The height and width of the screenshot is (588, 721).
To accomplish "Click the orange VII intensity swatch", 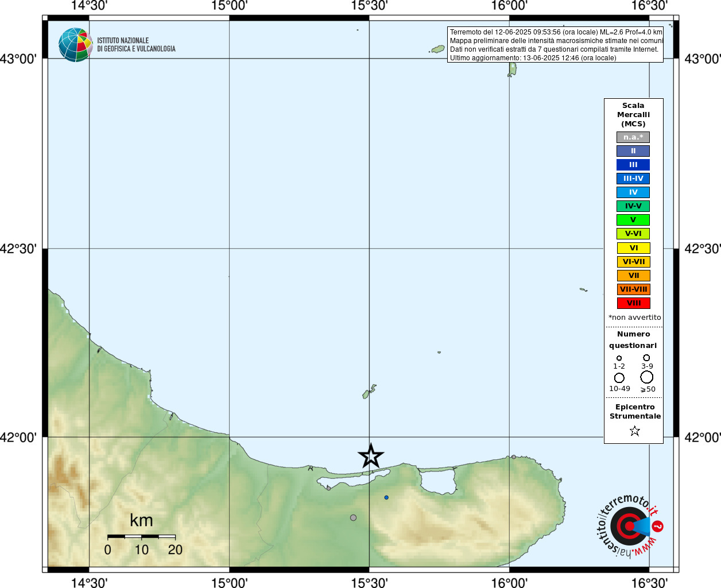I will (x=633, y=276).
